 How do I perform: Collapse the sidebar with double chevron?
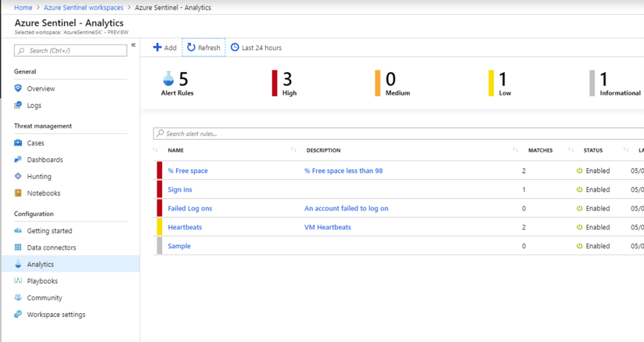pyautogui.click(x=133, y=45)
